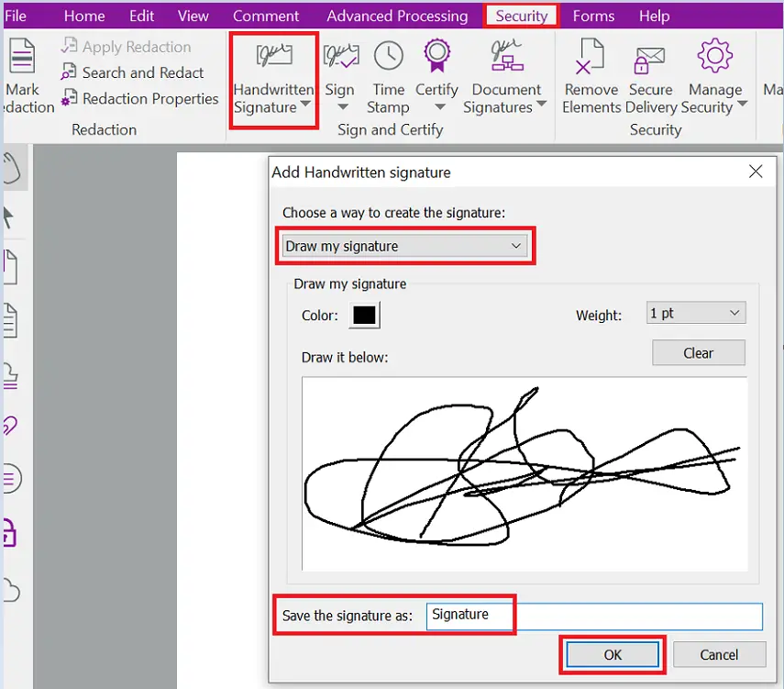Expand the Certify dropdown arrow
This screenshot has height=689, width=784.
point(440,106)
